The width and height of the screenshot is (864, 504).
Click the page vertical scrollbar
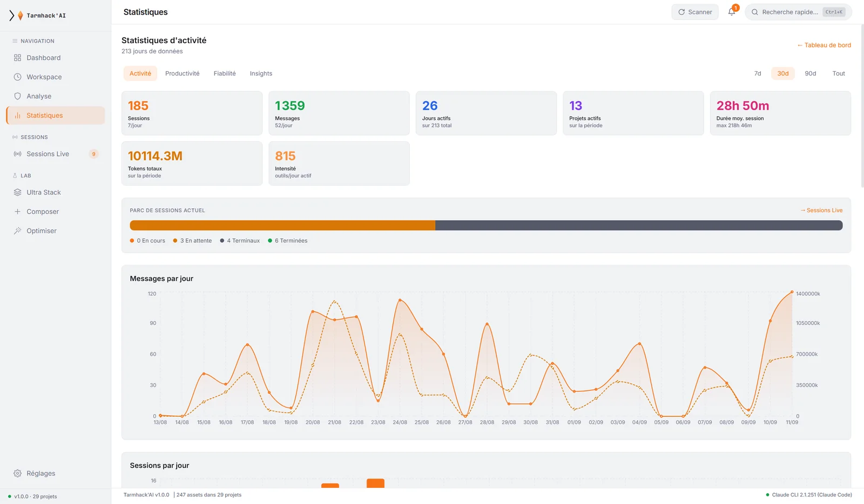862,106
